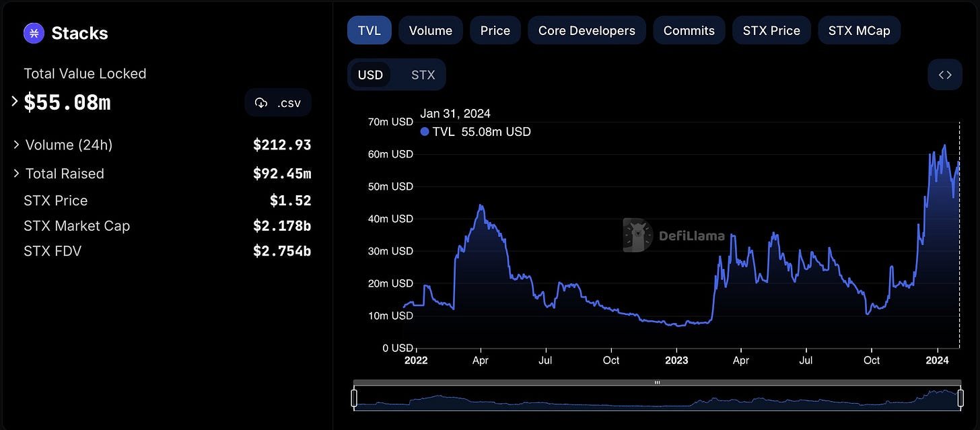Expand the Total Raised details
The width and height of the screenshot is (980, 430).
point(16,174)
